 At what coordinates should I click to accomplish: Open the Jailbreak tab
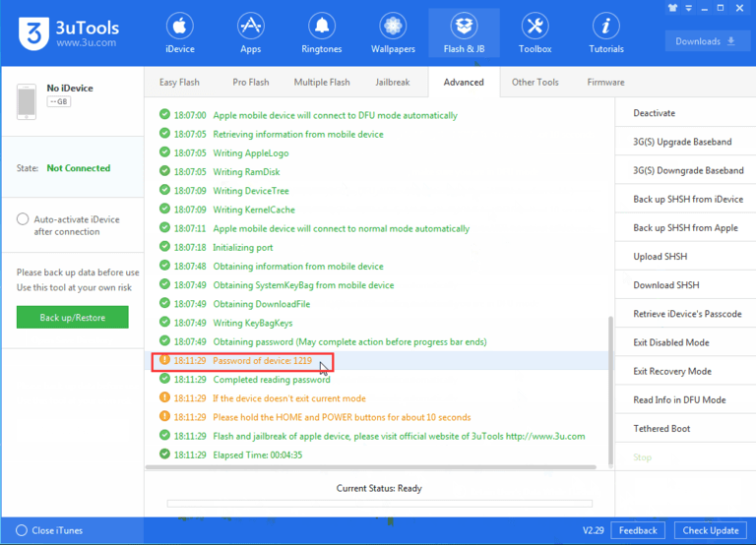(x=393, y=83)
